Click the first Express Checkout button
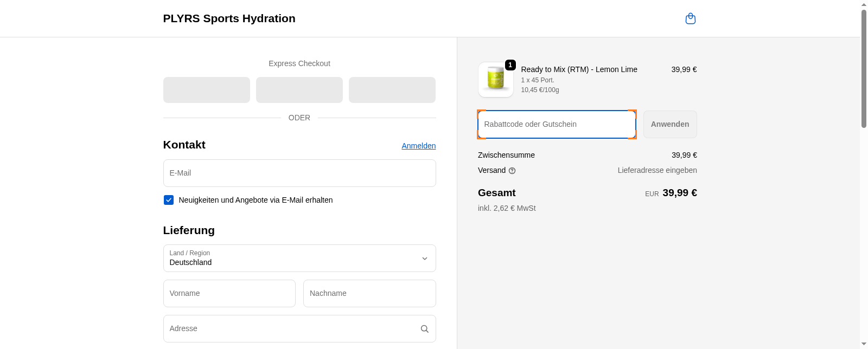The image size is (868, 349). pyautogui.click(x=206, y=90)
